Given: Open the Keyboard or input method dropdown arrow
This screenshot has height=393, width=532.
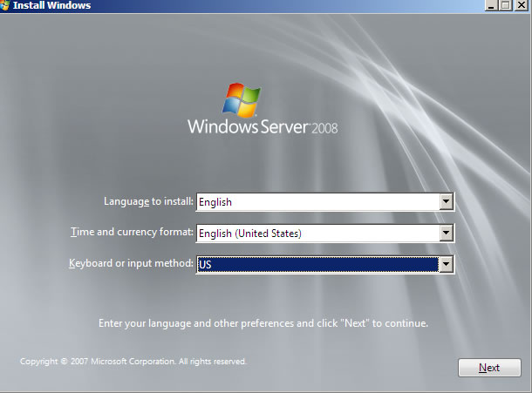Looking at the screenshot, I should coord(446,264).
